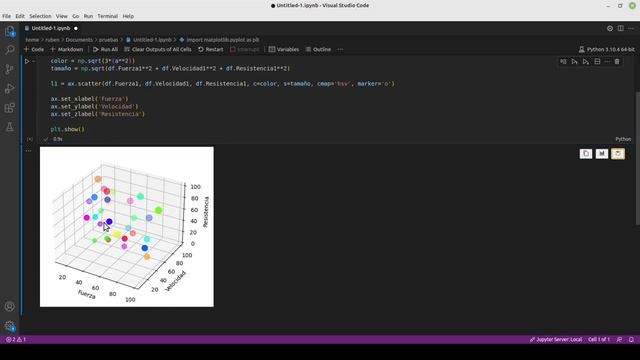640x360 pixels.
Task: Open the Selection menu
Action: tap(40, 16)
